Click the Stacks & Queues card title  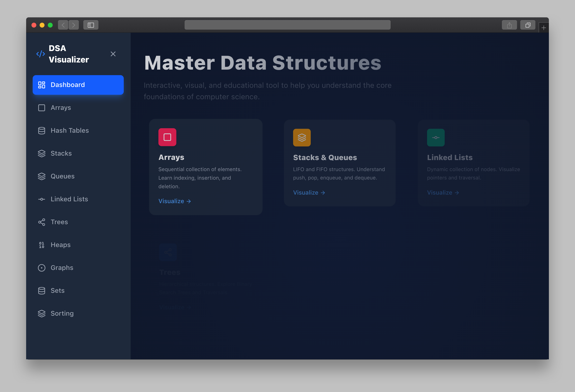tap(325, 158)
